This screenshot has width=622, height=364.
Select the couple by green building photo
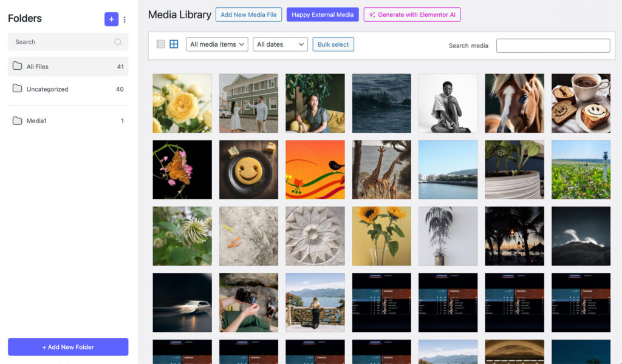pos(248,103)
